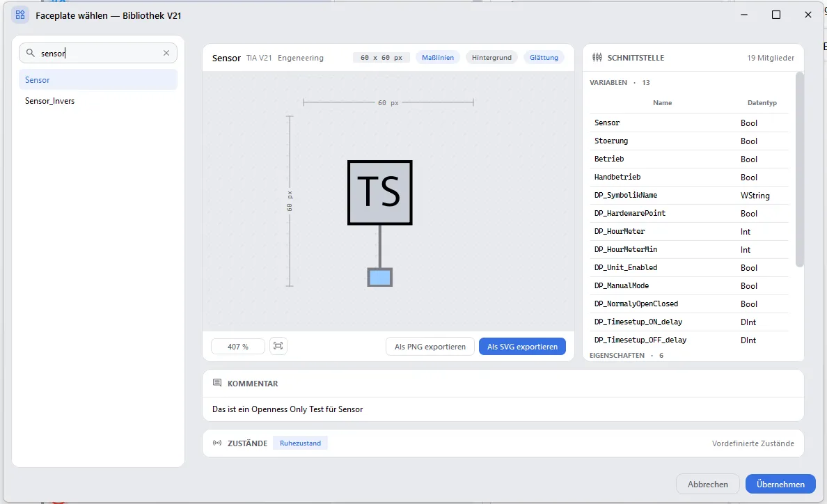Viewport: 827px width, 504px height.
Task: Toggle the Glättung smoothing chip
Action: (x=544, y=58)
